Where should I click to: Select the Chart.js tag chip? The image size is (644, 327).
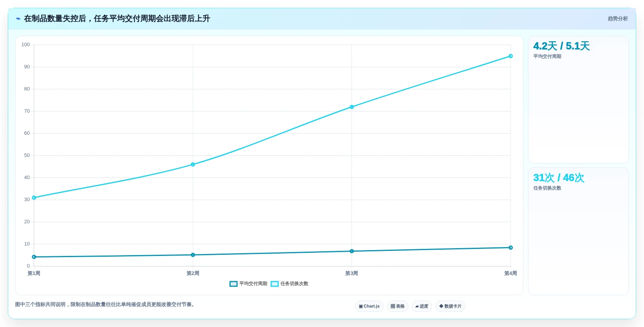point(369,306)
